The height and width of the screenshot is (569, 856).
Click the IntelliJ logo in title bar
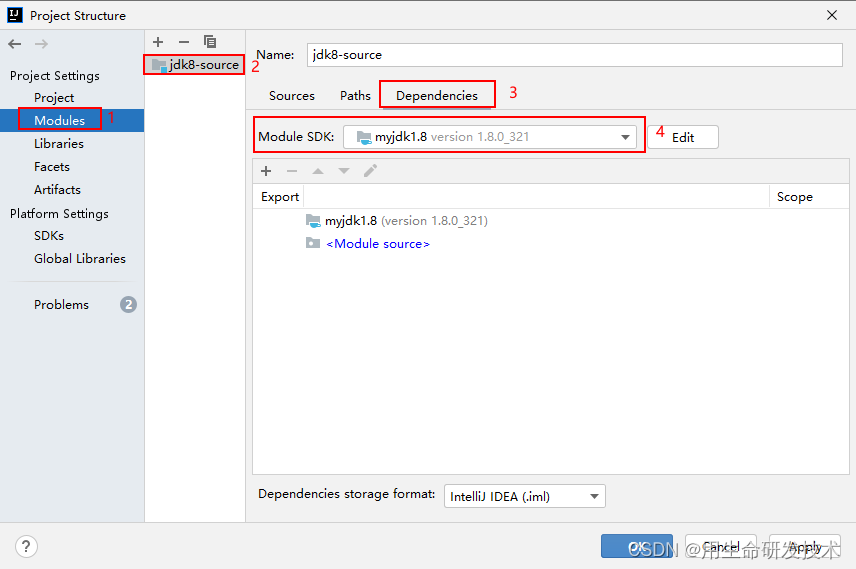pyautogui.click(x=15, y=15)
